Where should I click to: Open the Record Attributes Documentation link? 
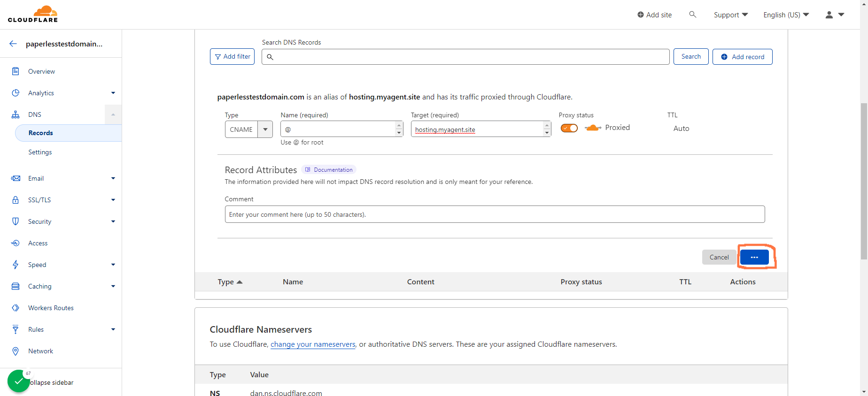(329, 170)
